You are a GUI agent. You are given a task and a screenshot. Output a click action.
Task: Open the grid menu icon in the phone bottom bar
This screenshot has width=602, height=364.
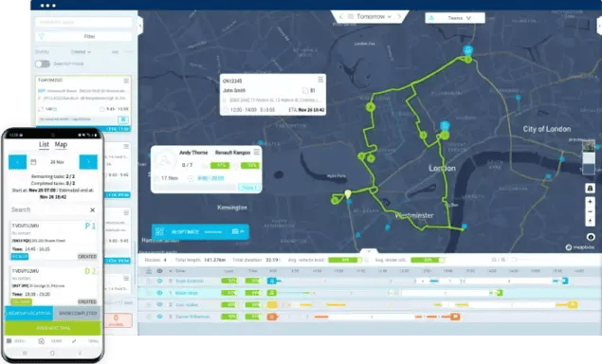(x=9, y=341)
